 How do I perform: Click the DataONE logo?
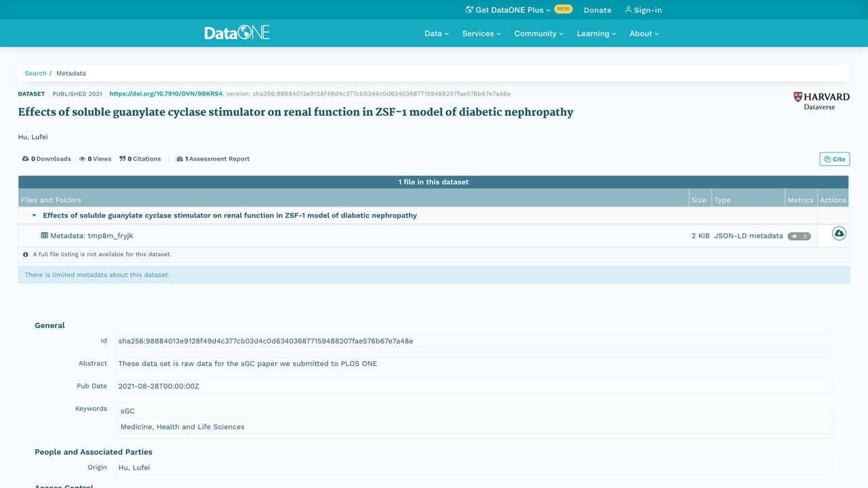(237, 33)
